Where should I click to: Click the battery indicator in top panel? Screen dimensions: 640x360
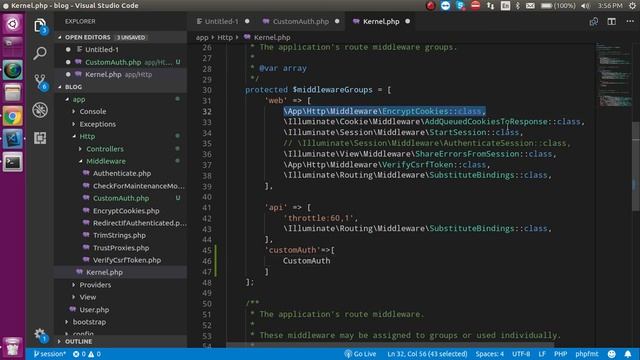pos(558,6)
